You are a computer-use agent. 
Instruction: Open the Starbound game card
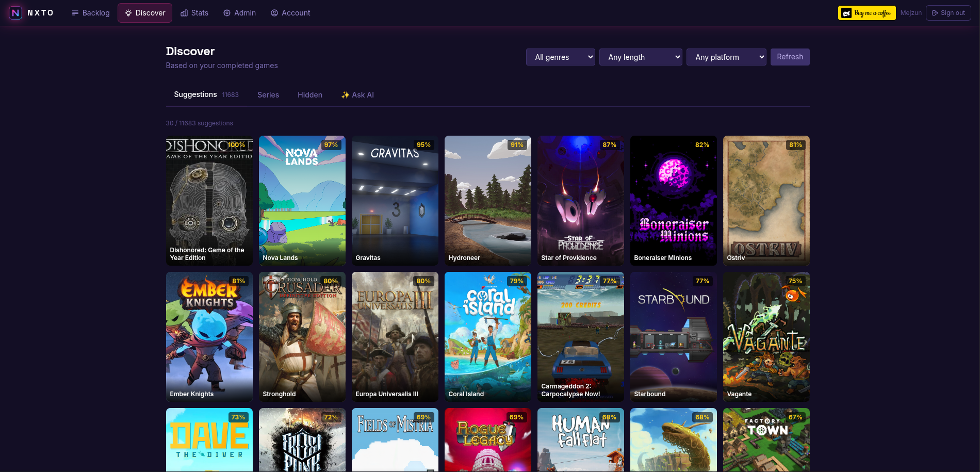(674, 337)
